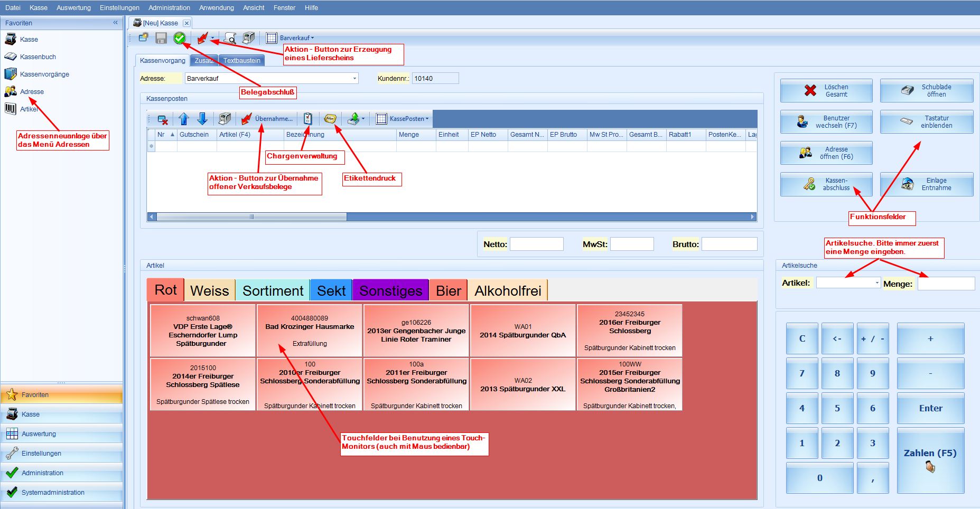Image resolution: width=980 pixels, height=509 pixels.
Task: Click the Enter keypad button
Action: (x=930, y=408)
